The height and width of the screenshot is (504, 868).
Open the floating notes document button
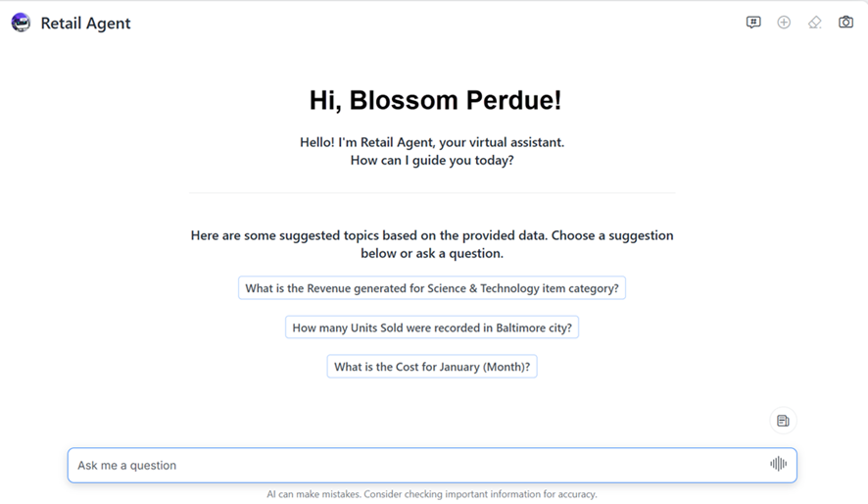783,421
